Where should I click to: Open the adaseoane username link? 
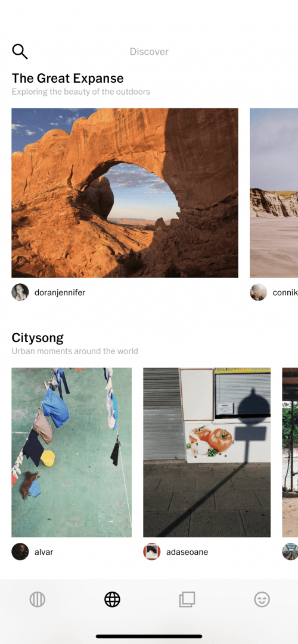point(187,552)
